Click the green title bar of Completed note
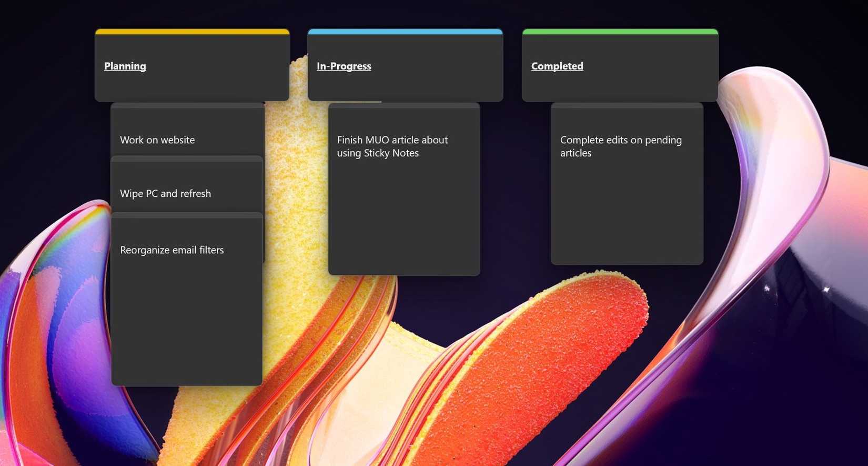 [620, 32]
